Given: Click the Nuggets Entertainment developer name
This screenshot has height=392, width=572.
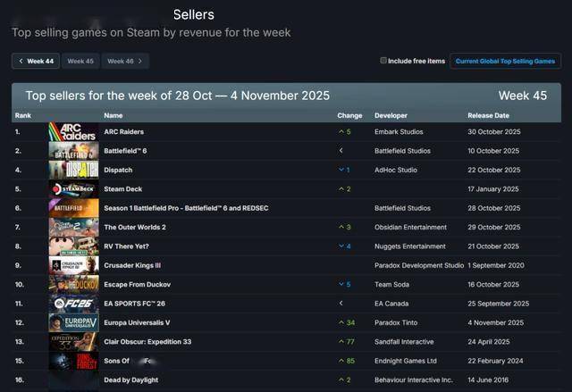Looking at the screenshot, I should point(410,246).
